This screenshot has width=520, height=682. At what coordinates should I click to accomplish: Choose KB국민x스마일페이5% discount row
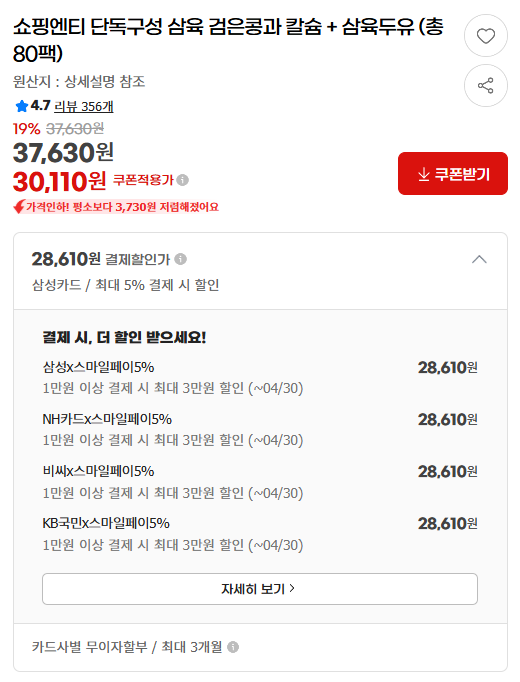point(260,533)
